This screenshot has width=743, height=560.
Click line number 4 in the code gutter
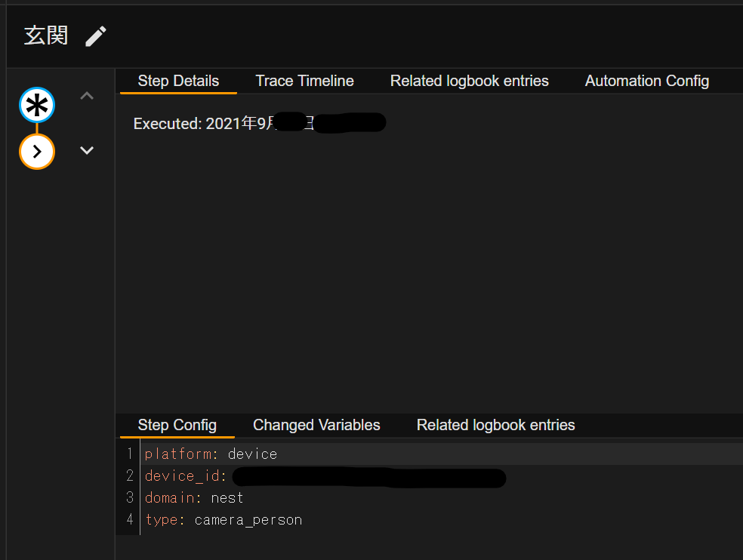coord(130,519)
